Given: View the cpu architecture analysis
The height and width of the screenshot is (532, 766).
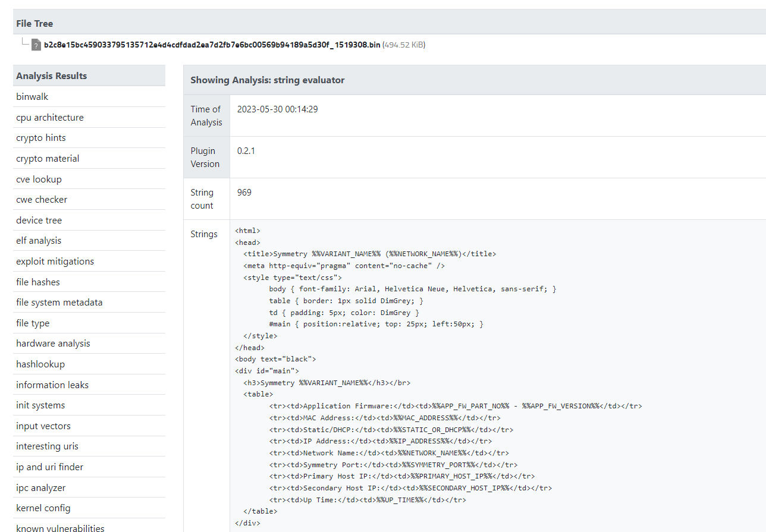Looking at the screenshot, I should tap(50, 117).
